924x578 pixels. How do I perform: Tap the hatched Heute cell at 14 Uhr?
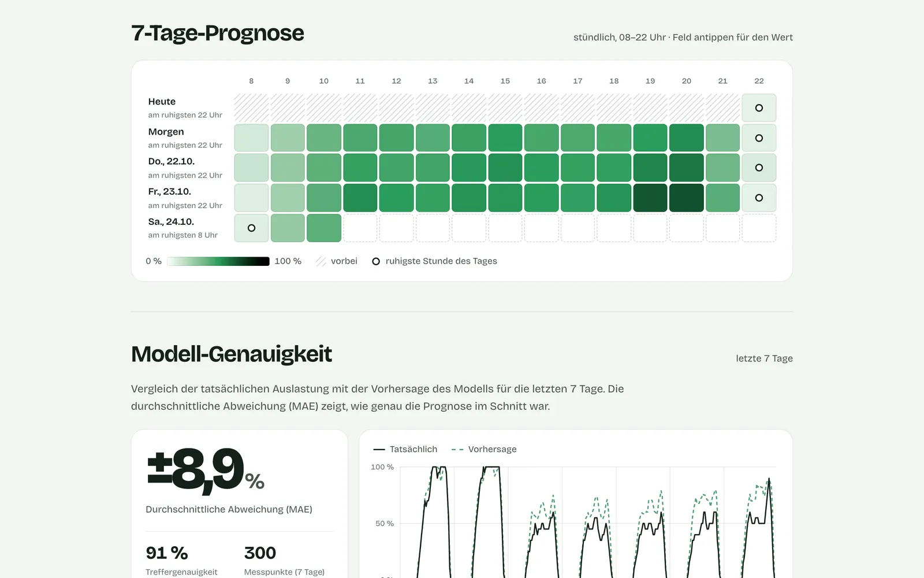469,108
